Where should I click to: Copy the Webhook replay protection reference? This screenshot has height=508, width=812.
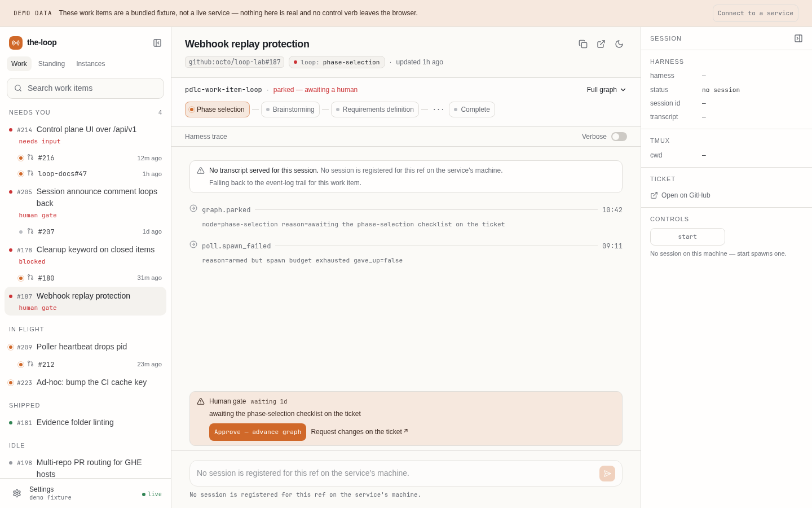click(583, 44)
